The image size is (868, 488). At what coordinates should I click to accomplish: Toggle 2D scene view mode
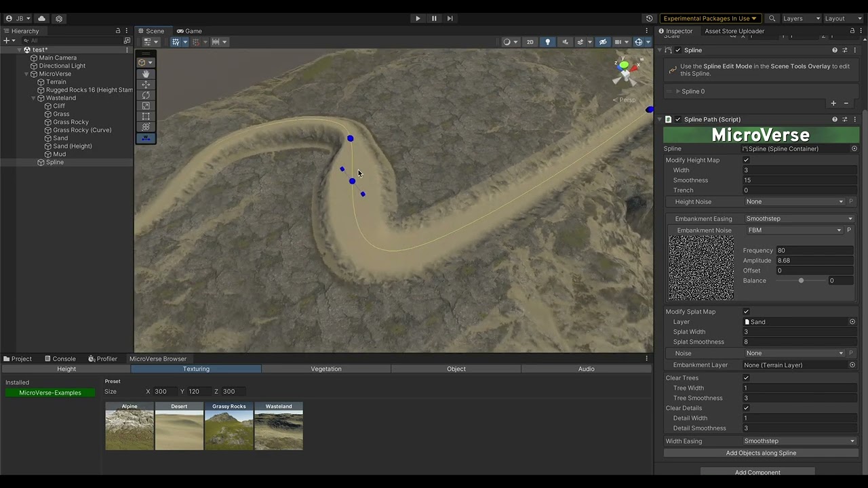point(530,42)
